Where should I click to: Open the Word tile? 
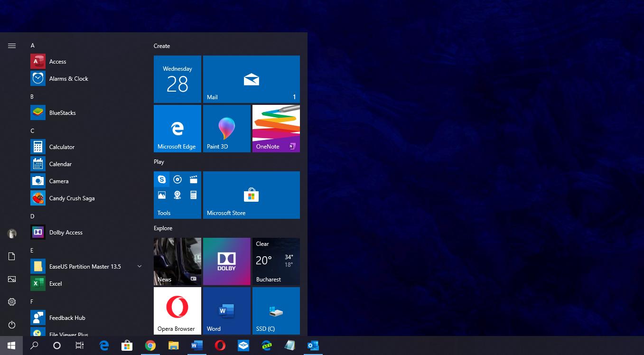[x=227, y=311]
